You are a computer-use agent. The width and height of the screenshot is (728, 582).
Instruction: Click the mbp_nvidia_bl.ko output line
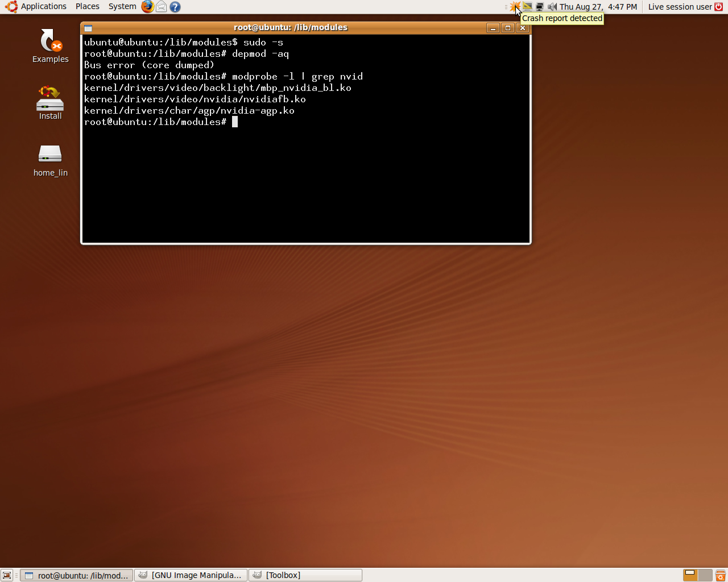click(218, 88)
